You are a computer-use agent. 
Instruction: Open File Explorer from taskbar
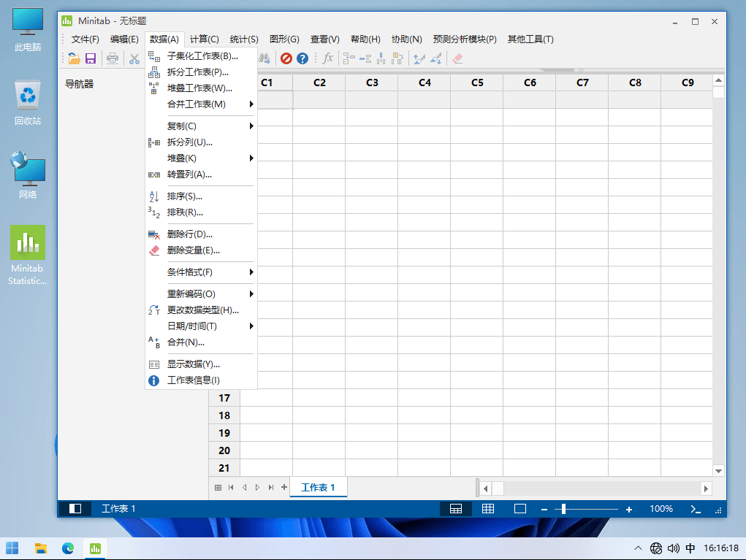pos(41,548)
